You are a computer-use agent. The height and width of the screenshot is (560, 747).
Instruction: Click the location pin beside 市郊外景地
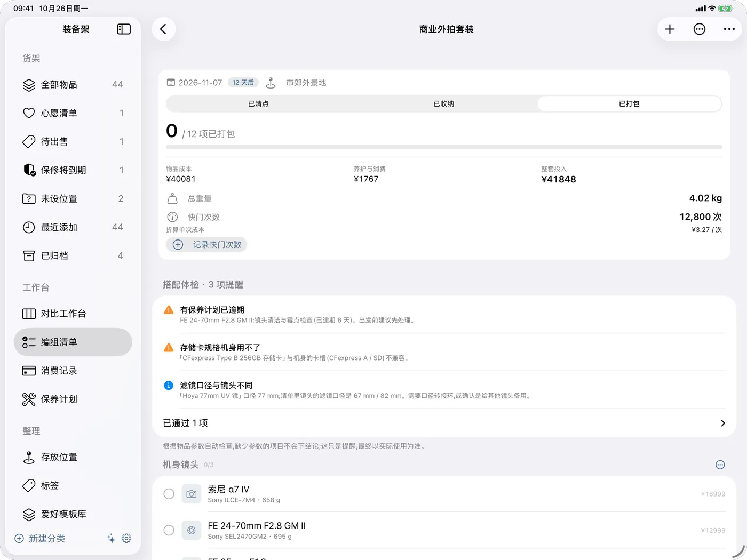tap(271, 83)
